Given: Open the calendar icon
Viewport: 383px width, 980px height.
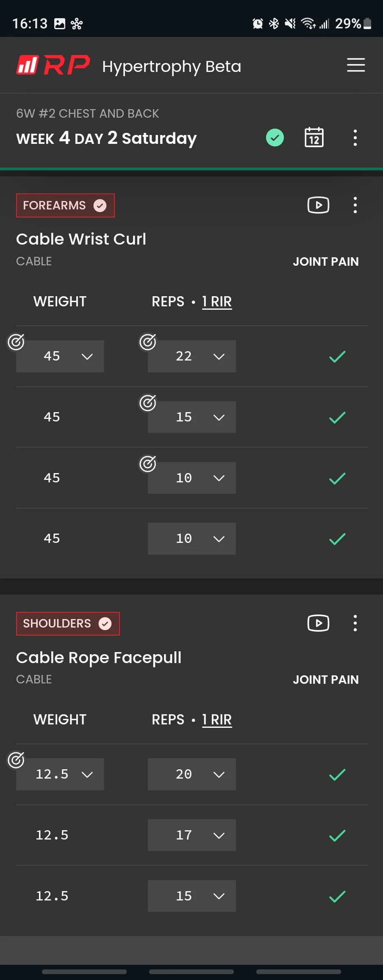Looking at the screenshot, I should (314, 138).
